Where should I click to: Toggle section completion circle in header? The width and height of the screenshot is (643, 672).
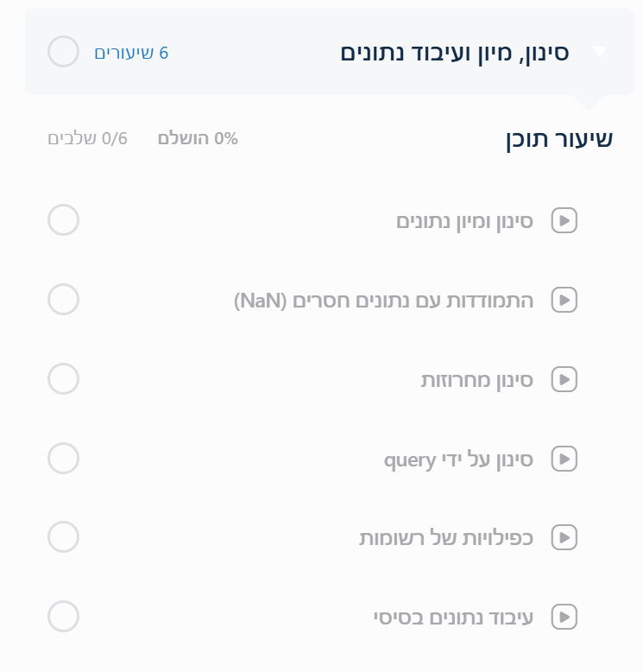pyautogui.click(x=63, y=52)
